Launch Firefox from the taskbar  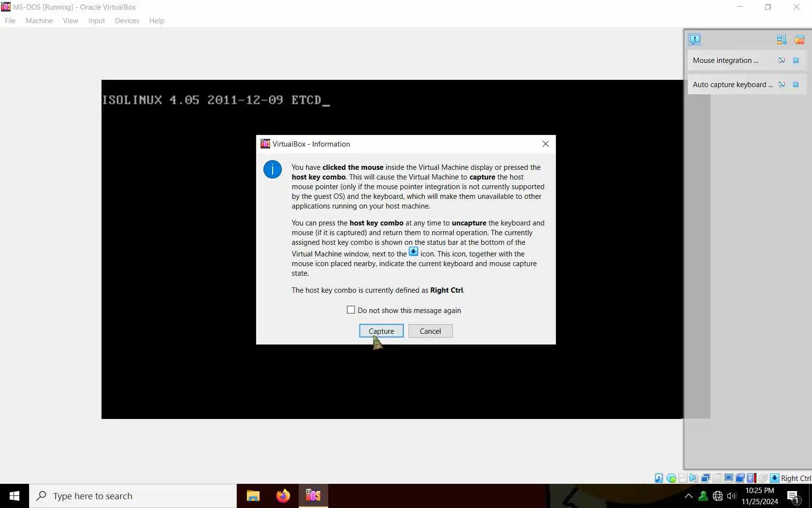(x=283, y=496)
